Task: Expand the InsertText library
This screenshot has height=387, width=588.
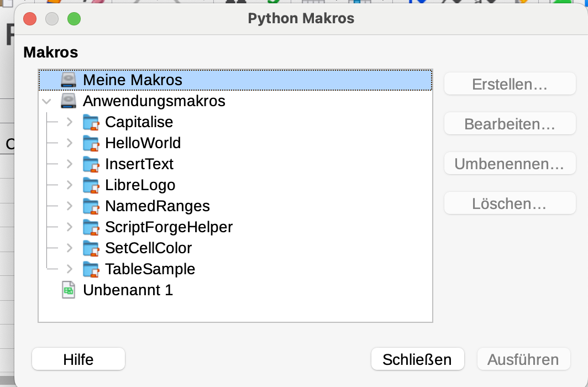Action: click(70, 164)
